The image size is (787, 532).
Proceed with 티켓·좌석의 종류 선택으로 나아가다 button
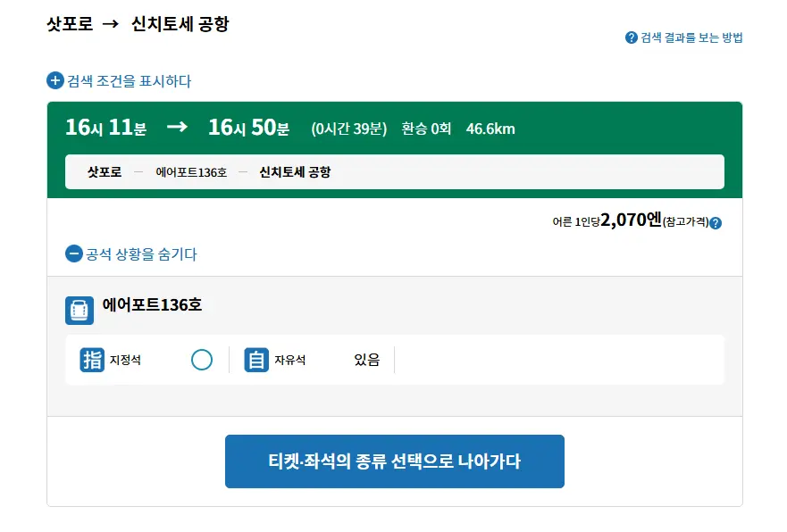395,461
